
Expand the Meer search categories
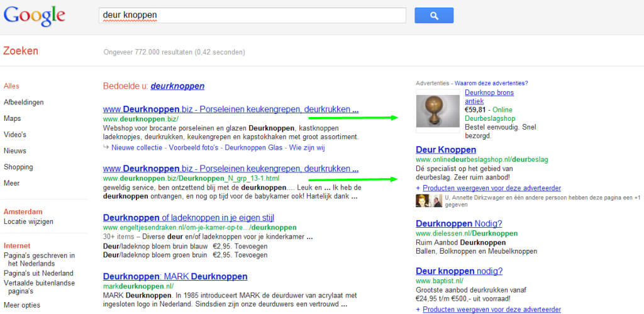(11, 183)
